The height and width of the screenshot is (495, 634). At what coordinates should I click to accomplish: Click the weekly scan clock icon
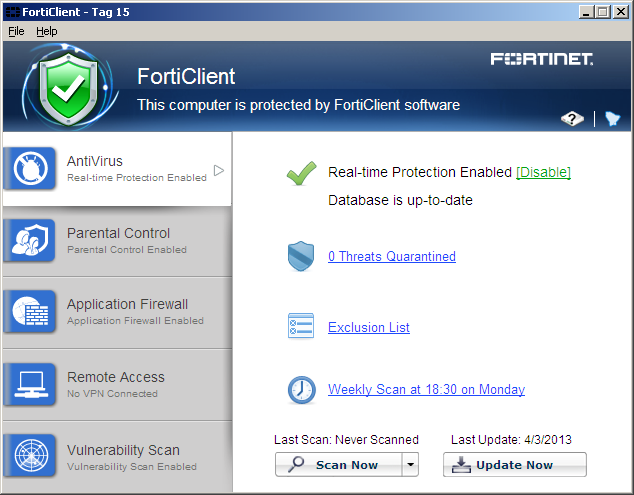301,390
